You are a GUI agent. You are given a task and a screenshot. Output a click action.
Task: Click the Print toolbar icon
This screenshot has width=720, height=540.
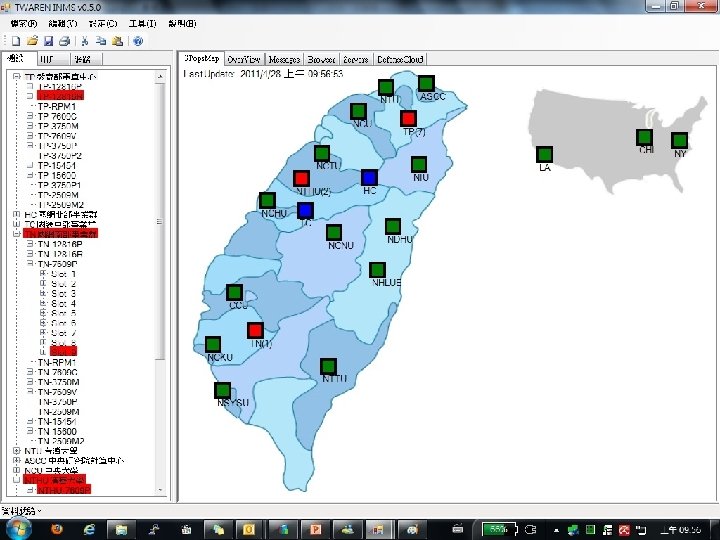64,41
